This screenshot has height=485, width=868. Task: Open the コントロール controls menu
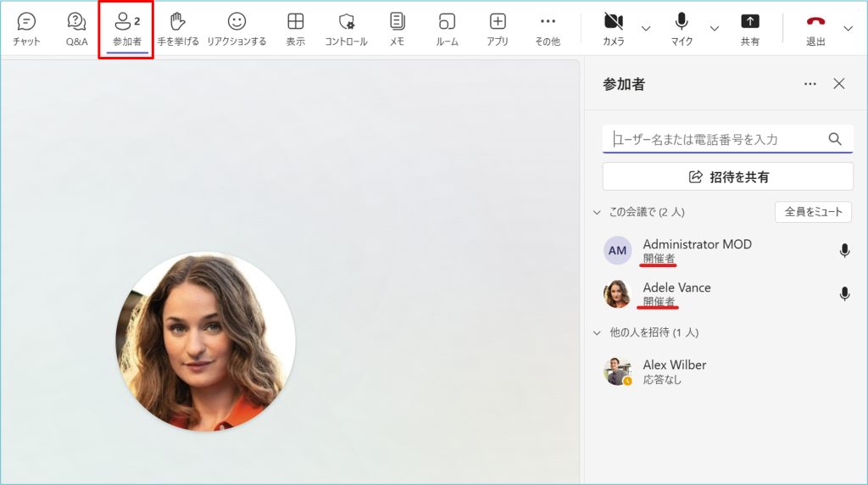[x=346, y=29]
